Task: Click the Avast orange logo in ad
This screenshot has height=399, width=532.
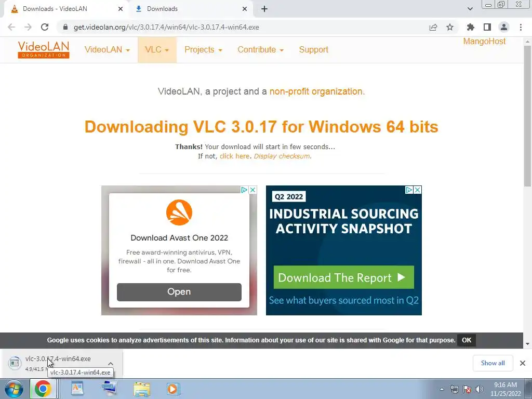Action: pos(179,212)
